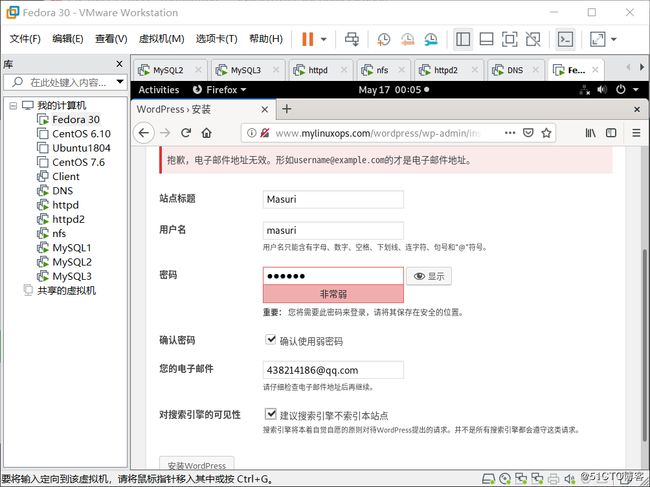The height and width of the screenshot is (487, 650).
Task: Close the MySQL2 VM tab
Action: point(198,70)
